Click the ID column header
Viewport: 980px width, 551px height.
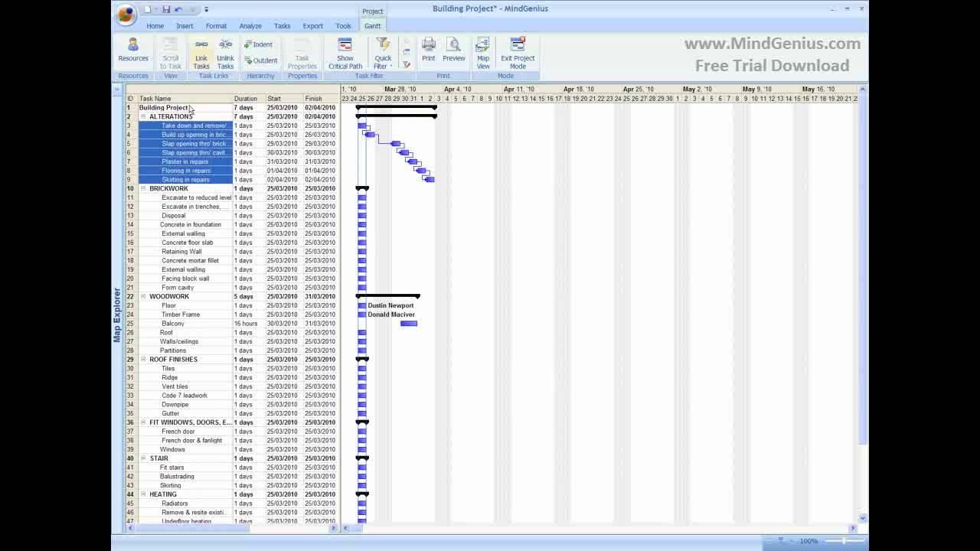click(x=131, y=99)
